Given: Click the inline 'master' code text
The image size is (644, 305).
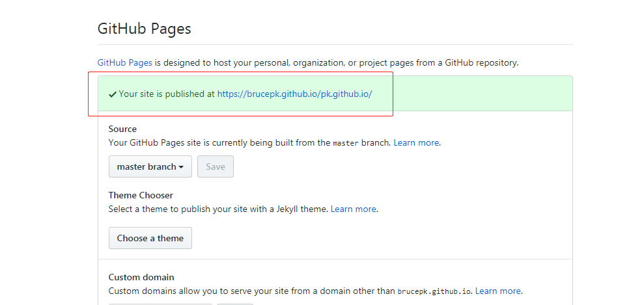Looking at the screenshot, I should (346, 143).
